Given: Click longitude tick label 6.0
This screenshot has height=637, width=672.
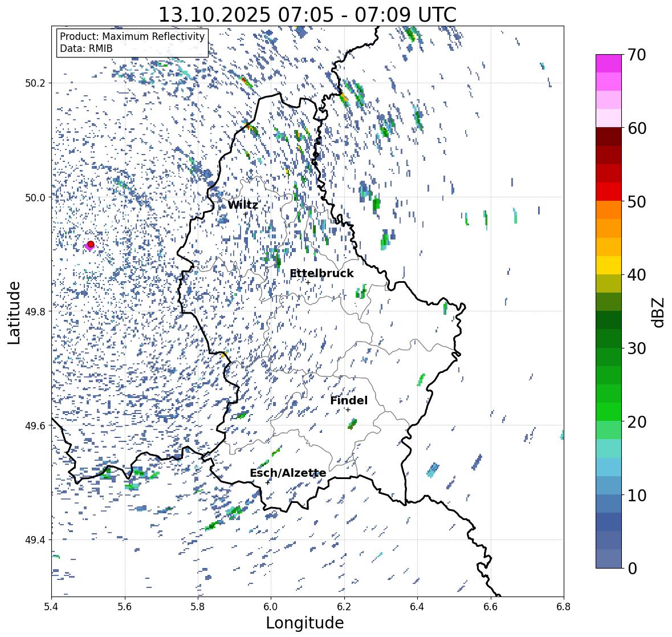Looking at the screenshot, I should 271,606.
